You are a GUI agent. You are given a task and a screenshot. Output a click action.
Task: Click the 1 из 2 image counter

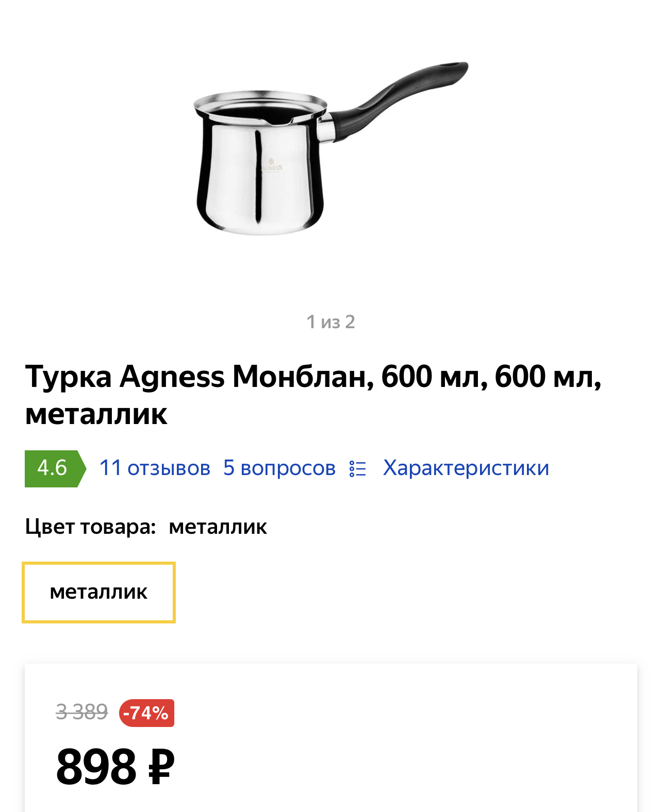click(330, 322)
